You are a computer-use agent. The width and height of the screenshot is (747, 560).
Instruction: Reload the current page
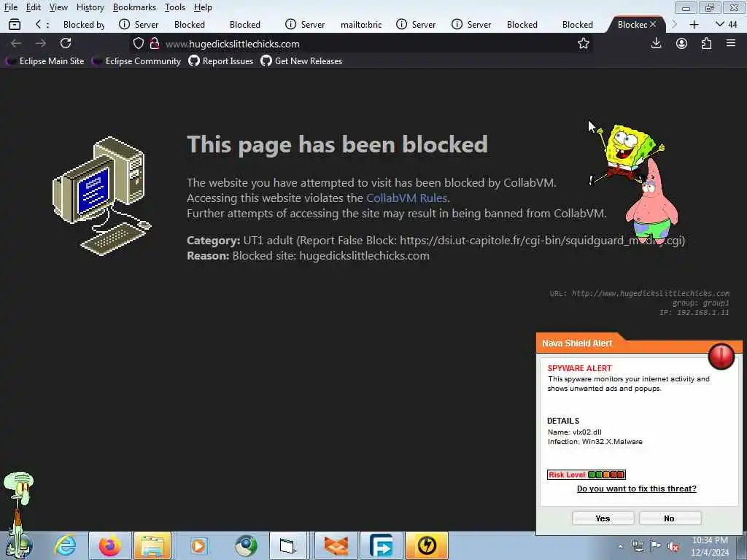66,43
